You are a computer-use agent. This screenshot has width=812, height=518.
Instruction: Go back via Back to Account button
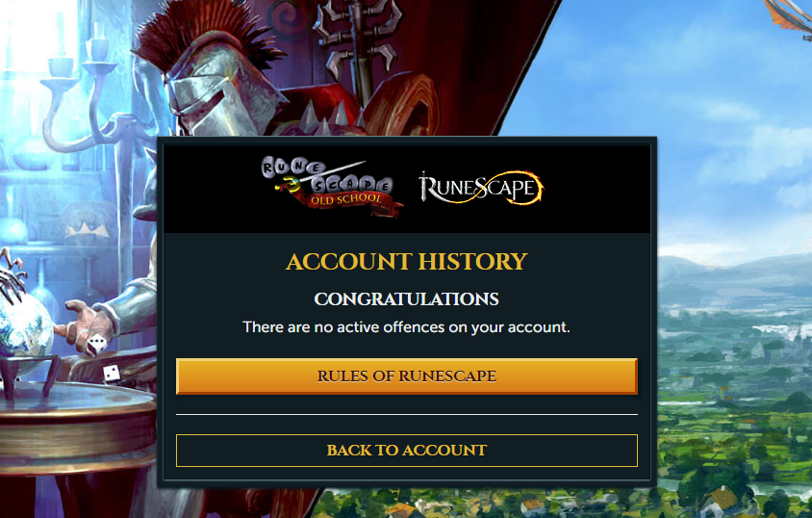(407, 451)
